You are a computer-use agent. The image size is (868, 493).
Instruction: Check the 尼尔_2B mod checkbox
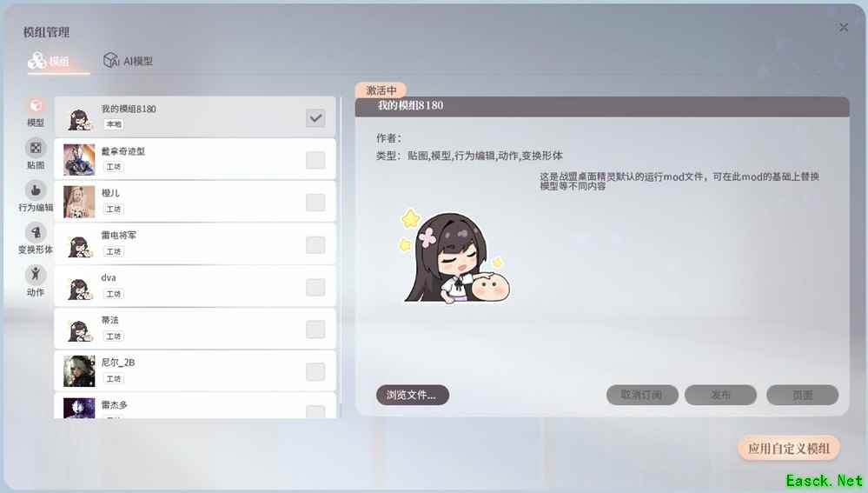tap(315, 371)
